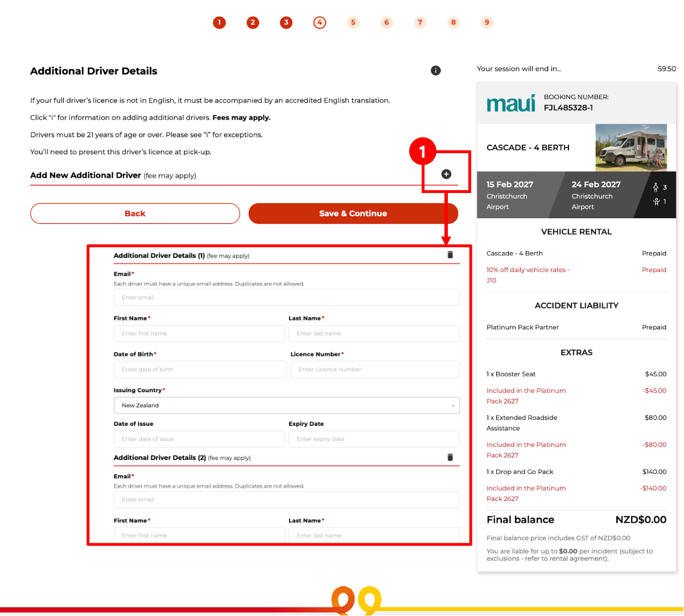The height and width of the screenshot is (616, 684).
Task: Focus the Date of Issue field
Action: coord(199,439)
